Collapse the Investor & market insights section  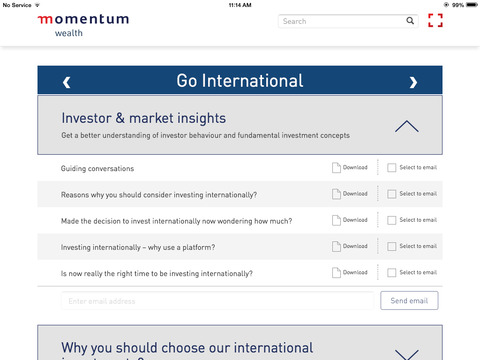click(407, 126)
